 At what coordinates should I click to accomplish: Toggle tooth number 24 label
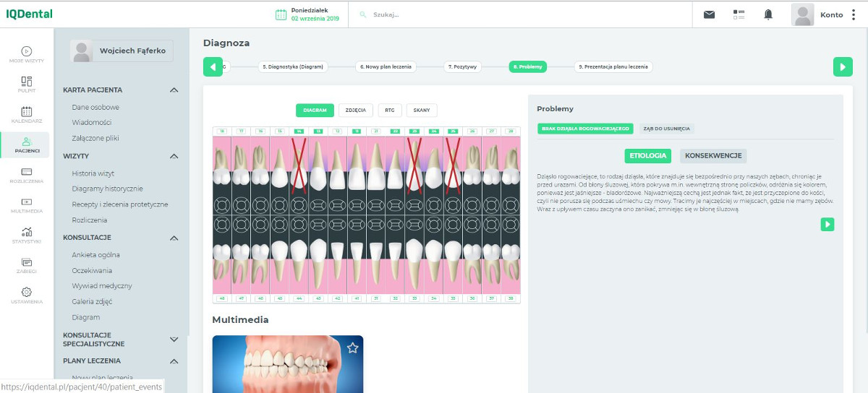tap(433, 131)
